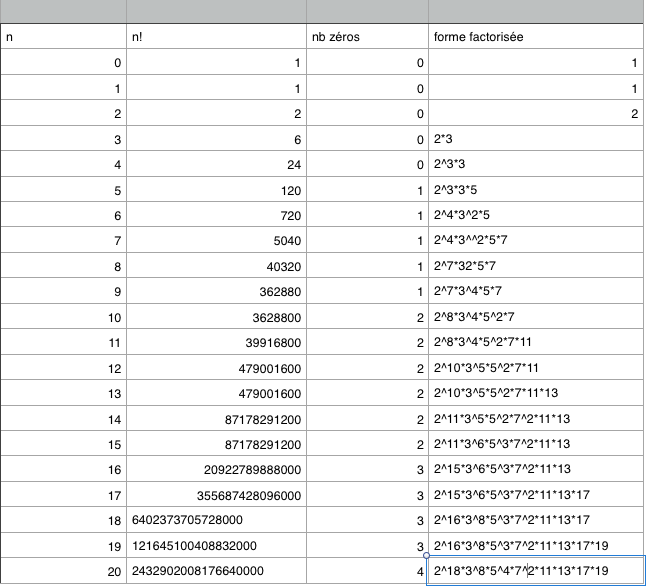This screenshot has width=669, height=587.
Task: Select the n value 17 cell
Action: tap(63, 495)
